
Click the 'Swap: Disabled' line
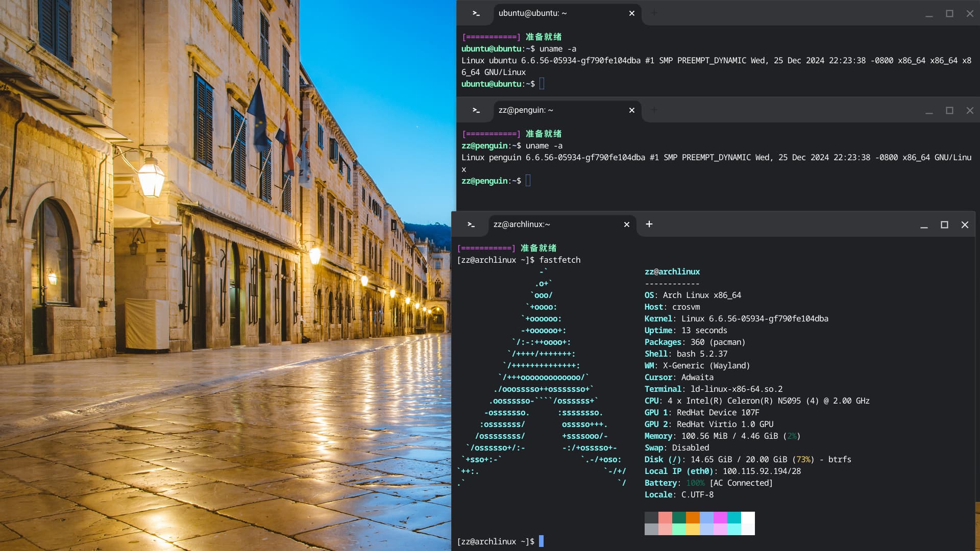tap(677, 447)
